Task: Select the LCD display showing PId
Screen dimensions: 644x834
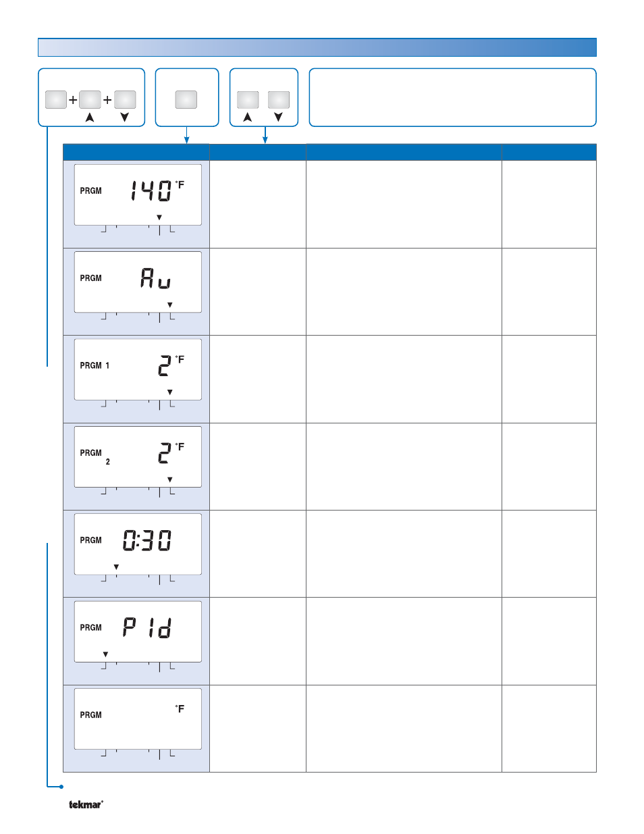Action: [138, 631]
